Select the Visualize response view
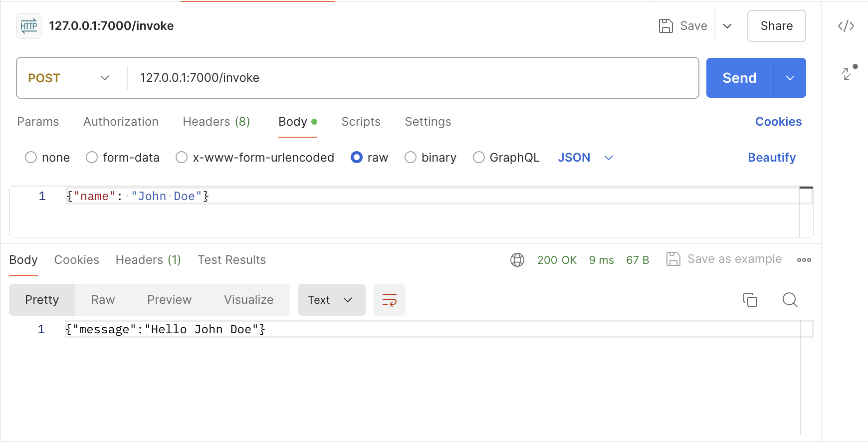 [249, 300]
